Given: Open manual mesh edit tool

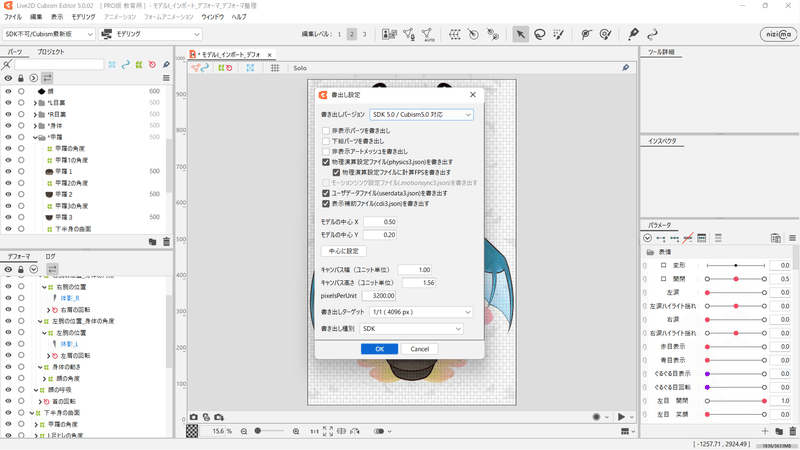Looking at the screenshot, I should click(x=409, y=34).
